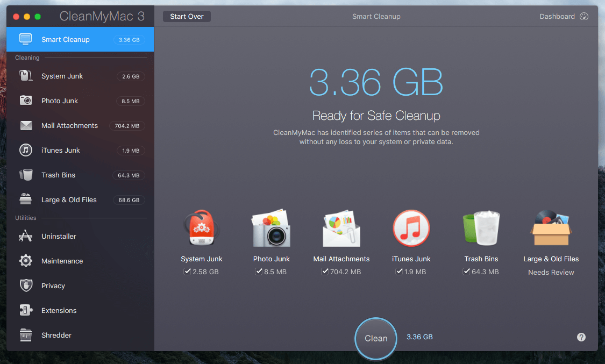605x364 pixels.
Task: Click the Shredder icon in sidebar
Action: click(26, 334)
